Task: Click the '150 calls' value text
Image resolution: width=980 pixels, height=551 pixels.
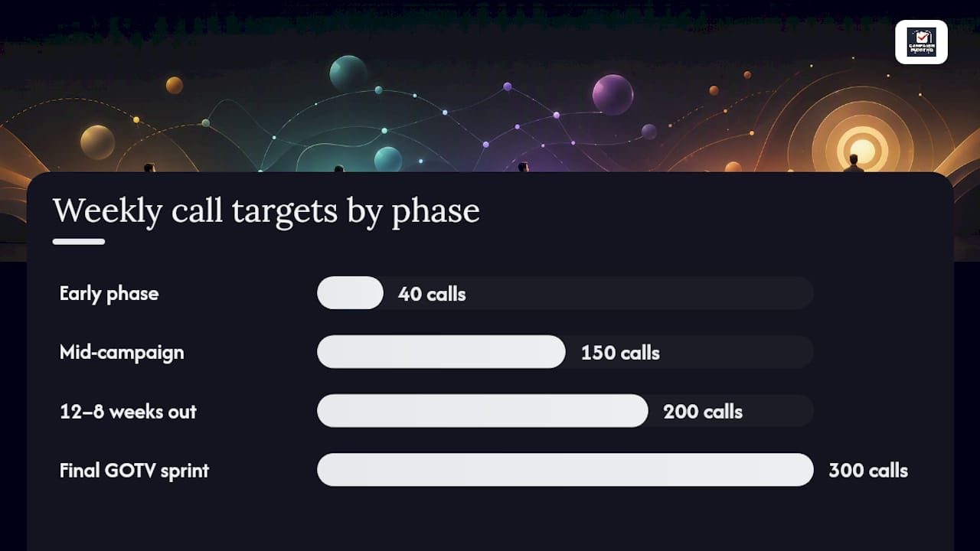Action: click(x=620, y=352)
